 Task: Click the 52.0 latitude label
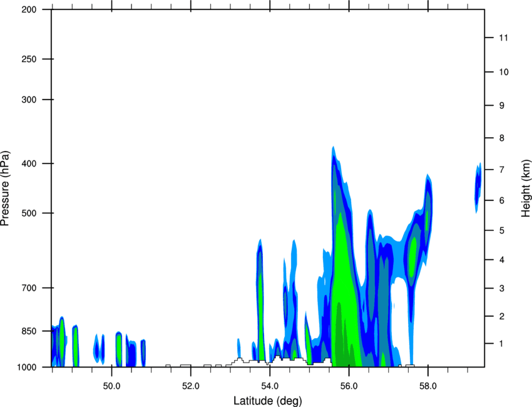191,386
